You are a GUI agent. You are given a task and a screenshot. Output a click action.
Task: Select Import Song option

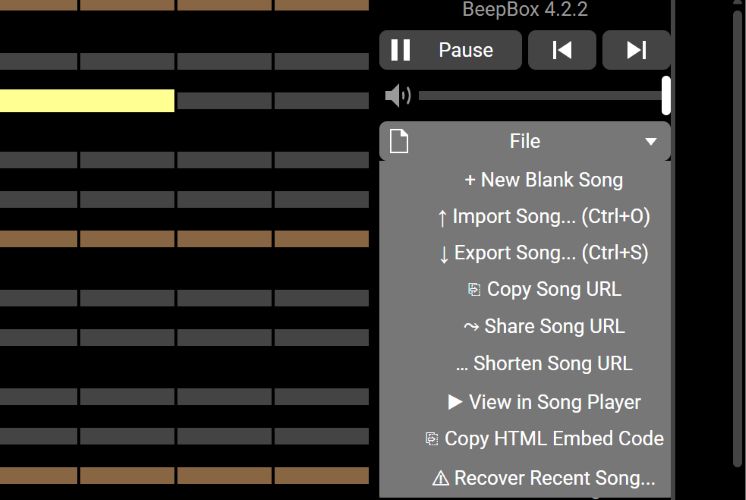(525, 216)
